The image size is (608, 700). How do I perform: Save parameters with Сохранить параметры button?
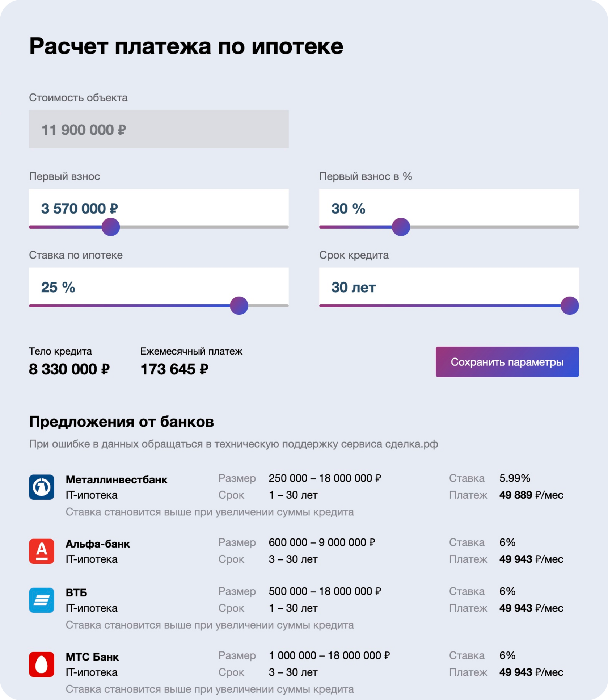click(507, 362)
